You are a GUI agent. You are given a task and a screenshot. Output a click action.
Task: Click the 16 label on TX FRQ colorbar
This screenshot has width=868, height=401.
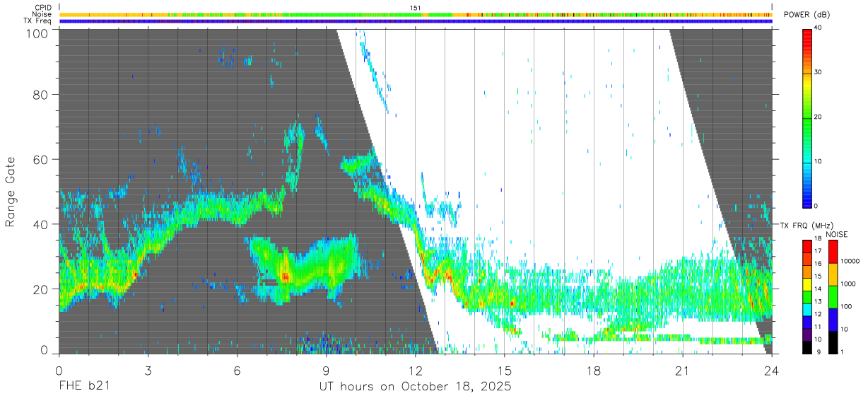point(818,264)
